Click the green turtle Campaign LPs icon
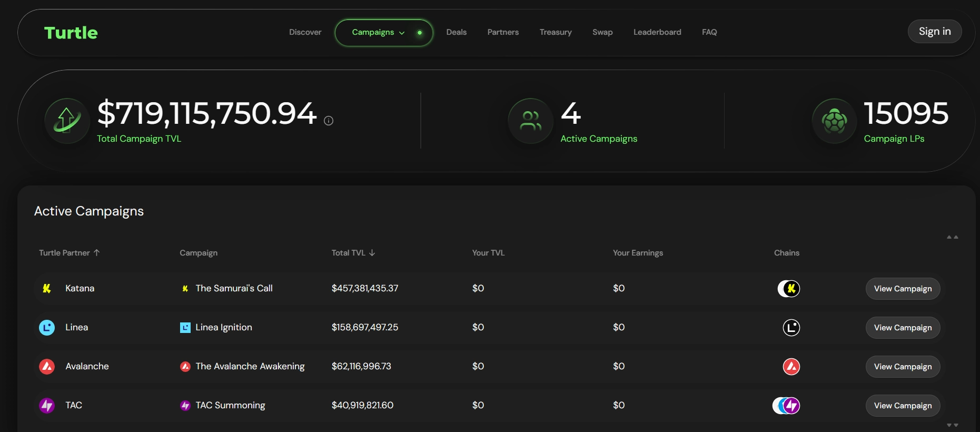This screenshot has width=980, height=432. (x=834, y=121)
